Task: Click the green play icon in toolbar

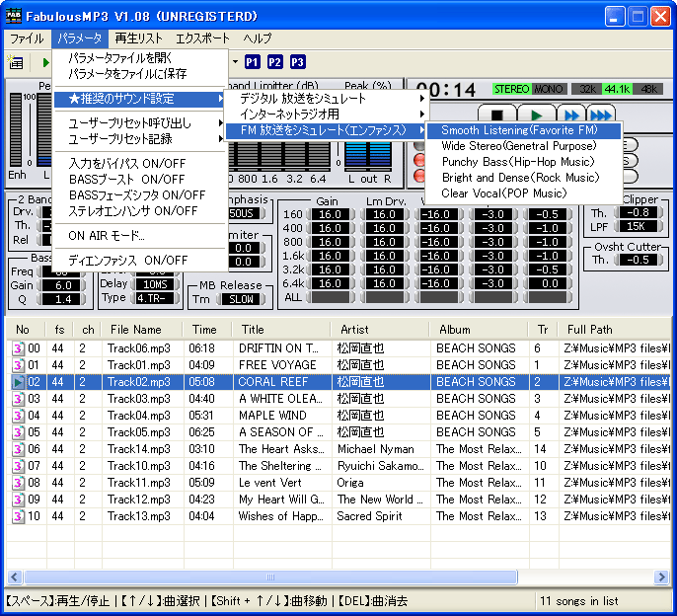Action: click(45, 62)
